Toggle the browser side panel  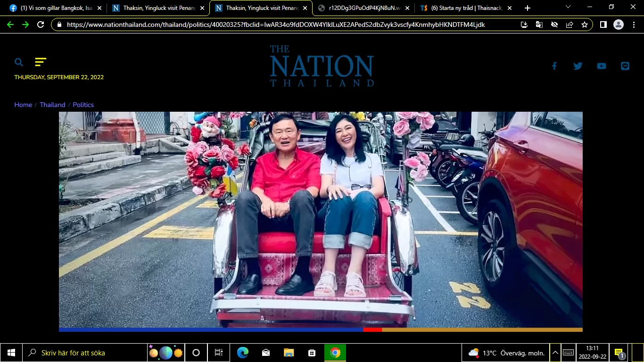coord(603,25)
